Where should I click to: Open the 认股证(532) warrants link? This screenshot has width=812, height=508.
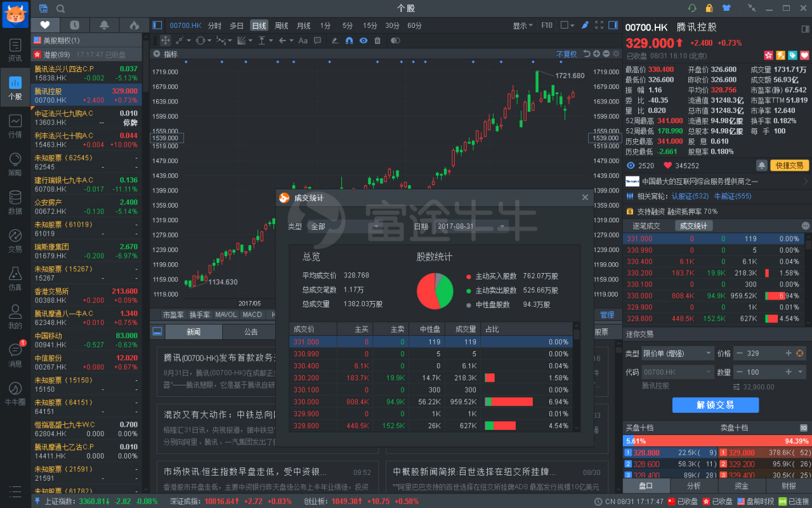(x=690, y=196)
